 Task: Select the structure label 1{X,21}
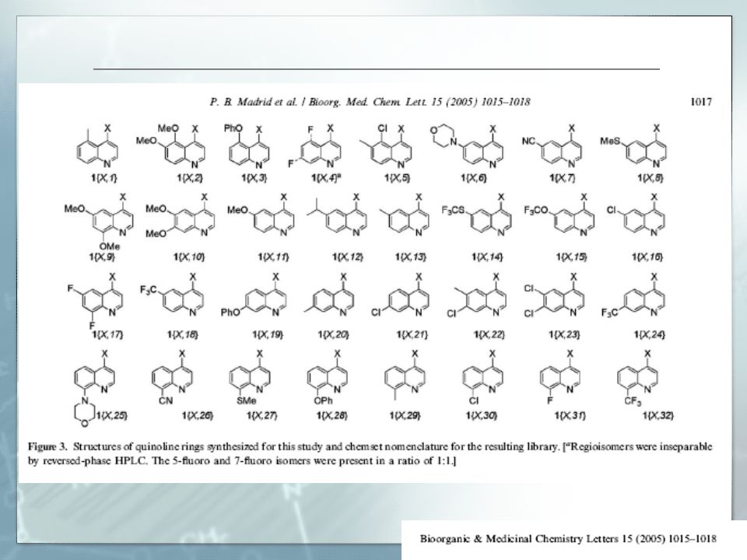click(412, 334)
